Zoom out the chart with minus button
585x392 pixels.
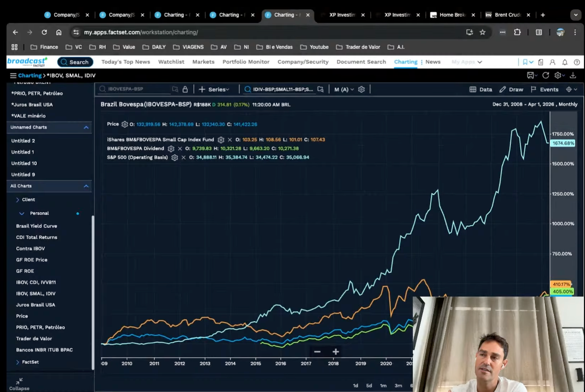(x=317, y=352)
